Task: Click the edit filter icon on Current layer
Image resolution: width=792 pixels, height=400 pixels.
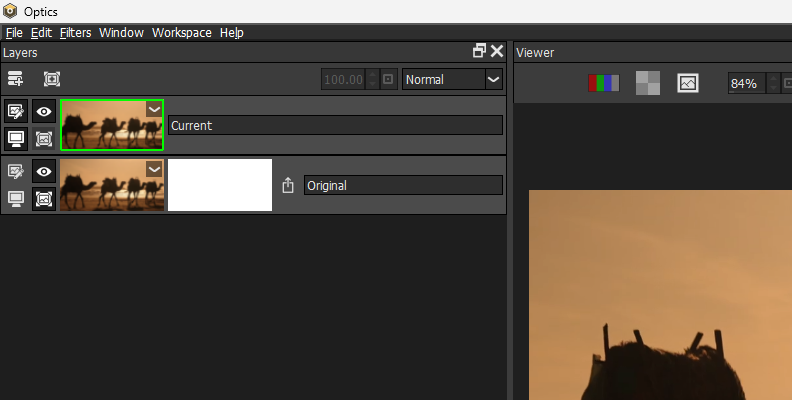Action: click(16, 111)
